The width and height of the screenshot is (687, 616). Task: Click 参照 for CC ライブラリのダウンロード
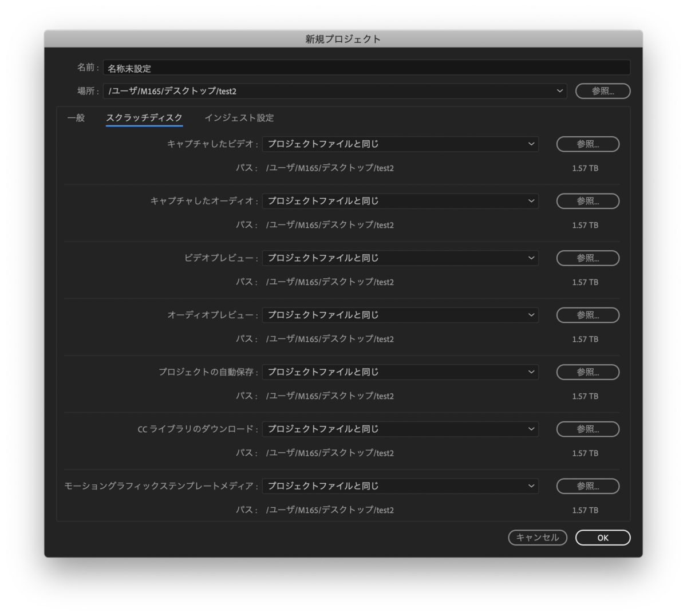(x=588, y=429)
